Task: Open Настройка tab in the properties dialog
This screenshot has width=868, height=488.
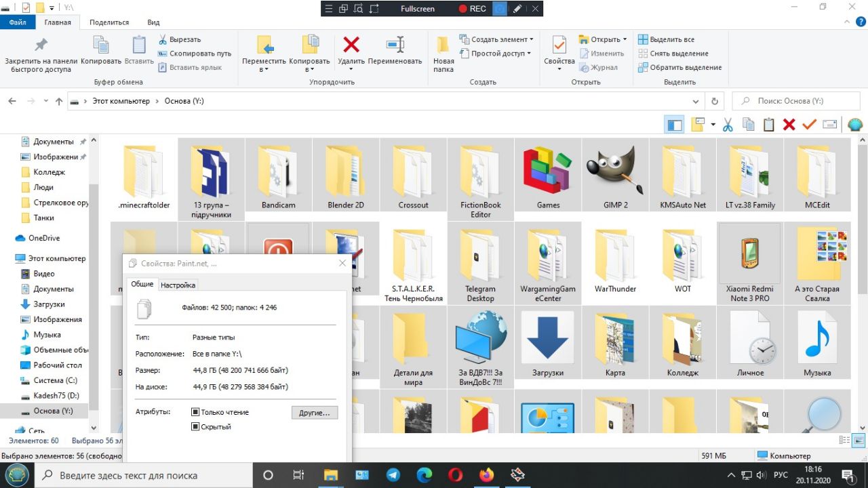Action: 178,285
